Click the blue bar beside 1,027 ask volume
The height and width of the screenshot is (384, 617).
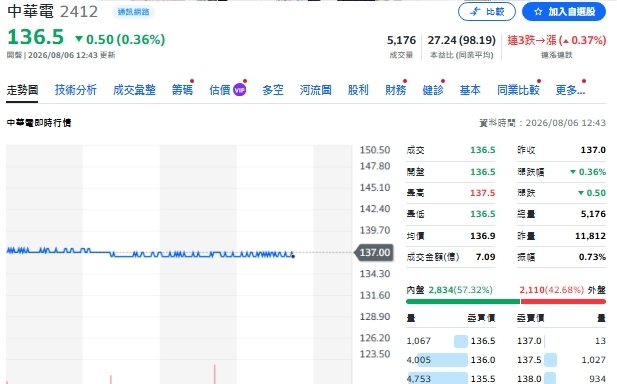pyautogui.click(x=550, y=360)
